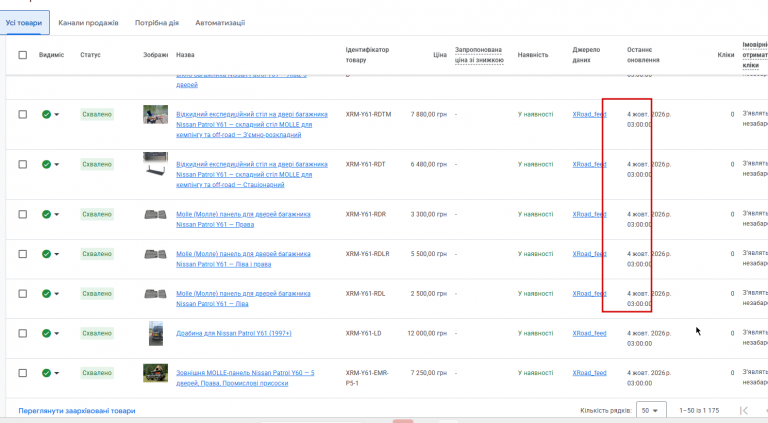Open visibility dropdown for XRM-Y61-RDT row
The width and height of the screenshot is (768, 423).
point(56,164)
